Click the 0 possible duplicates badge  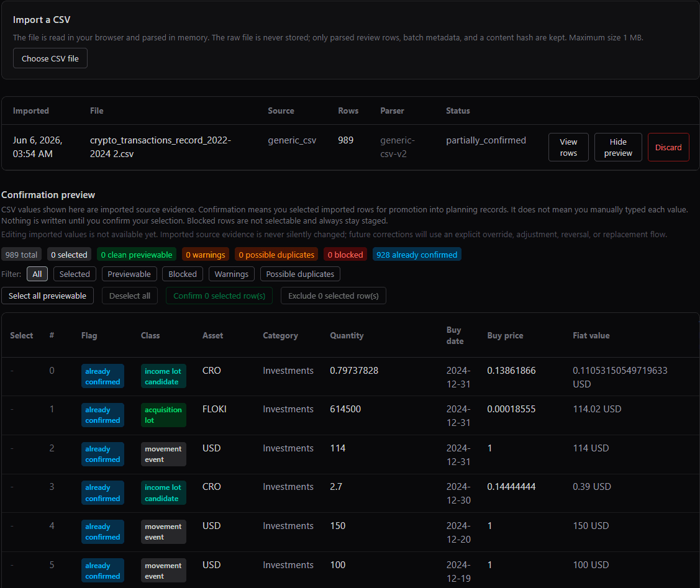[x=276, y=255]
